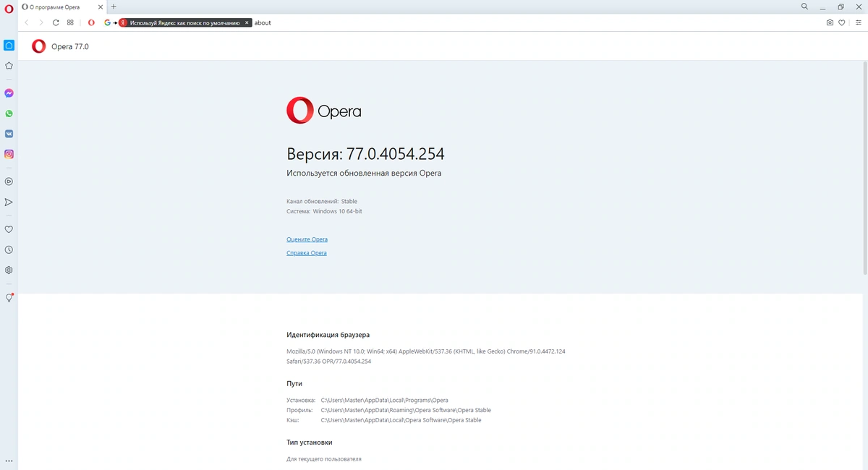Open the Opera main menu logo
Viewport: 868px width, 470px height.
coord(9,9)
